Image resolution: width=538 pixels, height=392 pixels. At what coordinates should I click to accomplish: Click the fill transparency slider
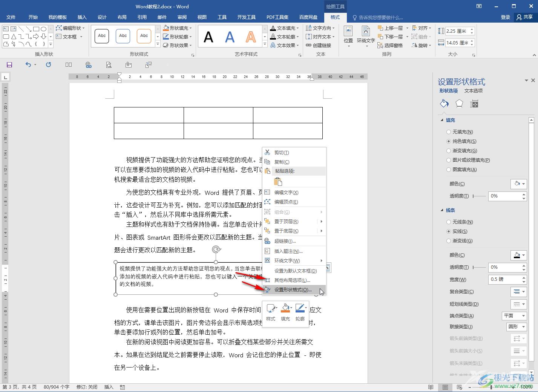click(479, 196)
